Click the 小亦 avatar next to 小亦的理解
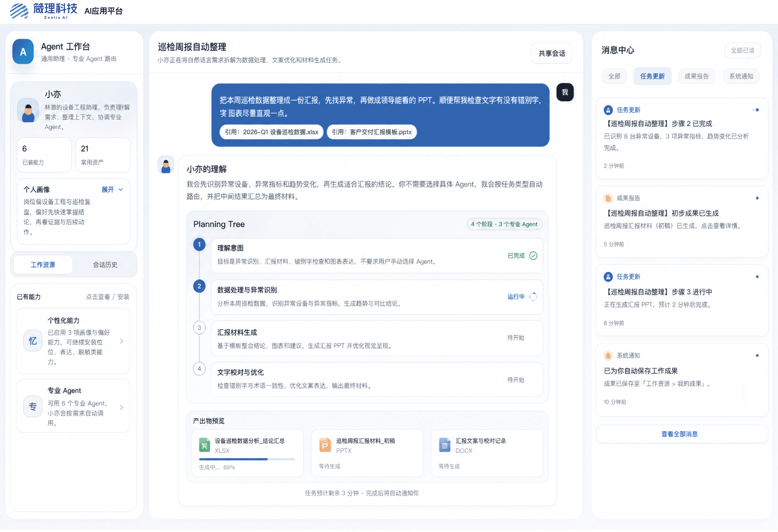778x532 pixels. pyautogui.click(x=166, y=164)
